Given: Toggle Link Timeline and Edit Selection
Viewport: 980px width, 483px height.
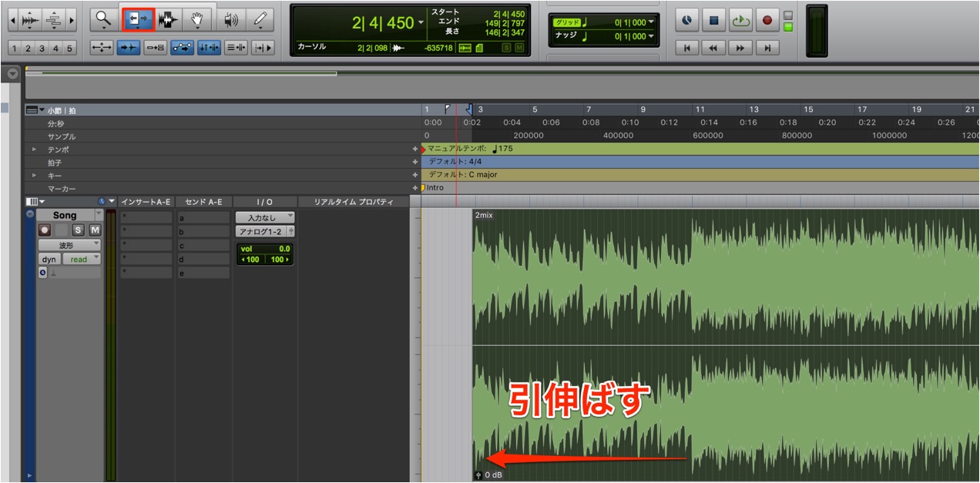Looking at the screenshot, I should pos(210,48).
